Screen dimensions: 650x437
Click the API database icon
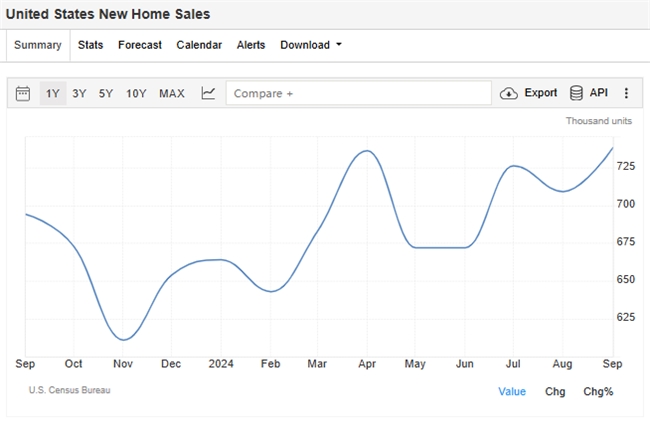click(x=576, y=93)
